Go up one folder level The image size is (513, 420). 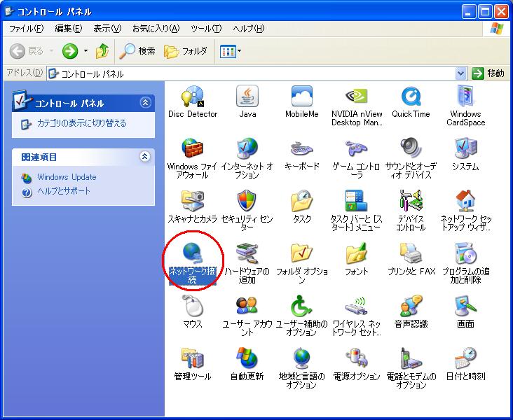tap(102, 51)
